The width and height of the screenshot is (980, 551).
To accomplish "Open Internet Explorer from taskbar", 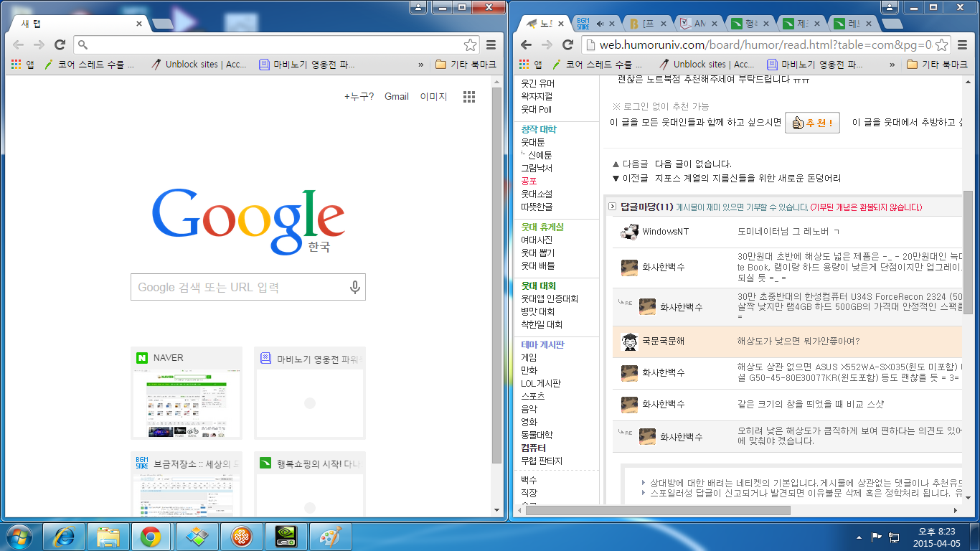I will 65,536.
